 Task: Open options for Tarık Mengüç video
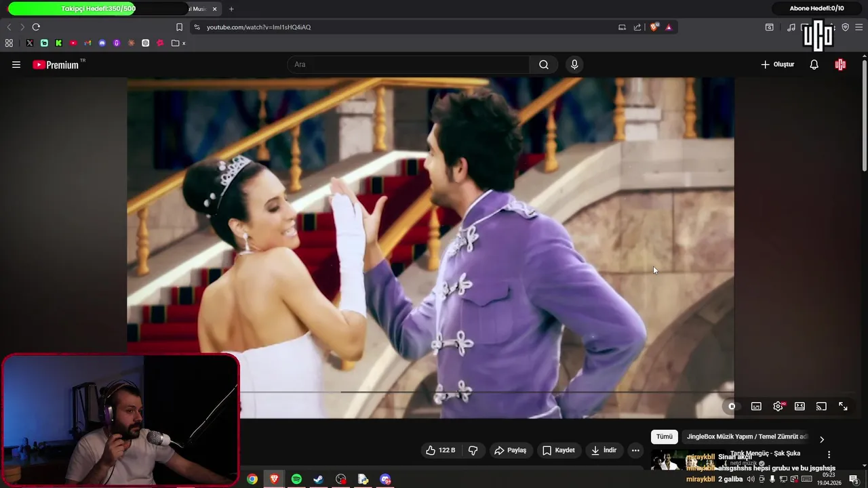click(x=829, y=455)
